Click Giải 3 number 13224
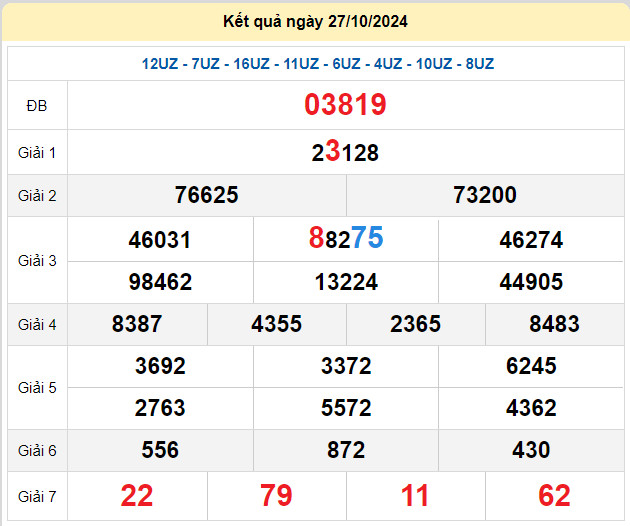Viewport: 630px width, 526px height. [346, 282]
